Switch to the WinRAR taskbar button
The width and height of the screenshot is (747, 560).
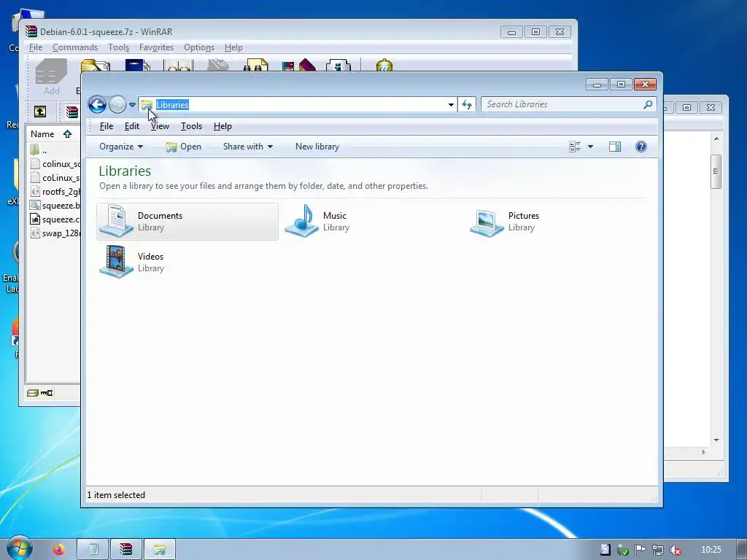click(126, 550)
